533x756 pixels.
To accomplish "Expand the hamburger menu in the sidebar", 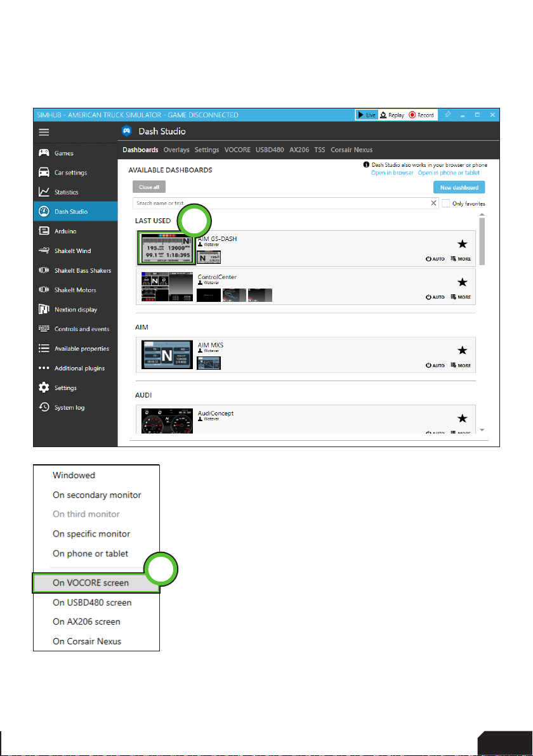I will (x=44, y=132).
